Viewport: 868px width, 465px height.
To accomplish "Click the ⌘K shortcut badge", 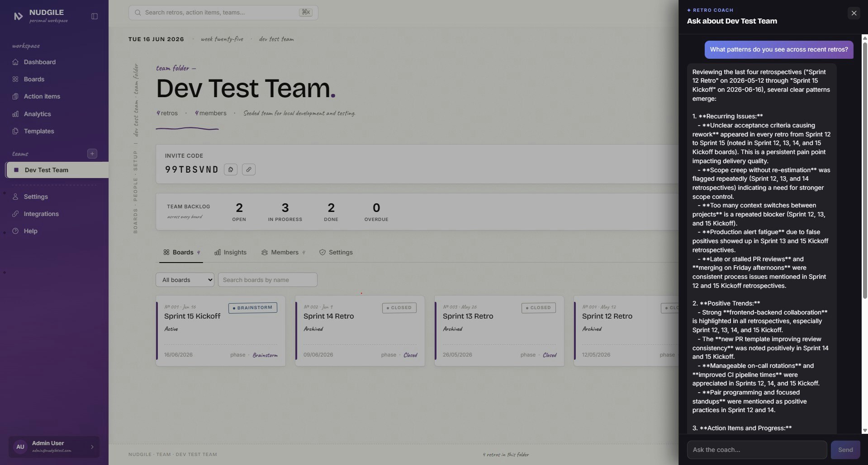I will coord(306,12).
